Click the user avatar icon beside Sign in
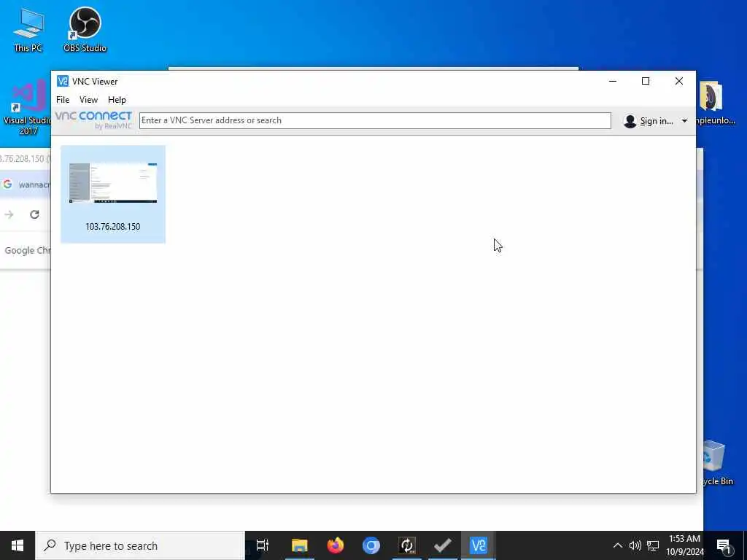747x560 pixels. (x=630, y=122)
